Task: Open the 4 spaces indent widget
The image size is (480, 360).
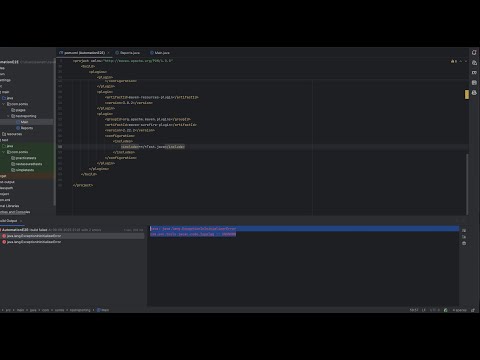Action: tap(459, 310)
